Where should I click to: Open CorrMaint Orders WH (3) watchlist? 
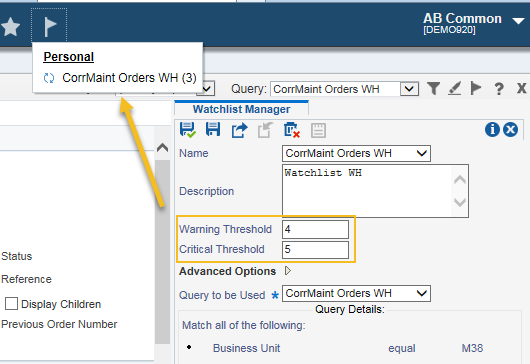click(129, 78)
